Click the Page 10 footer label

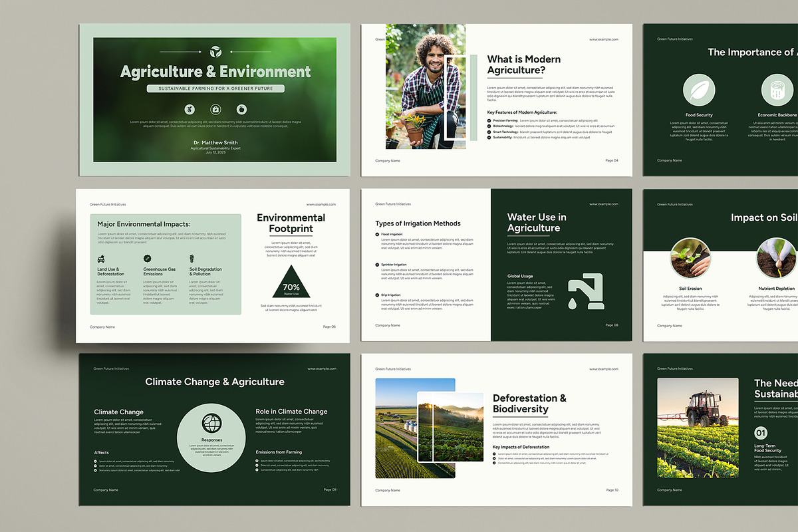pos(612,490)
